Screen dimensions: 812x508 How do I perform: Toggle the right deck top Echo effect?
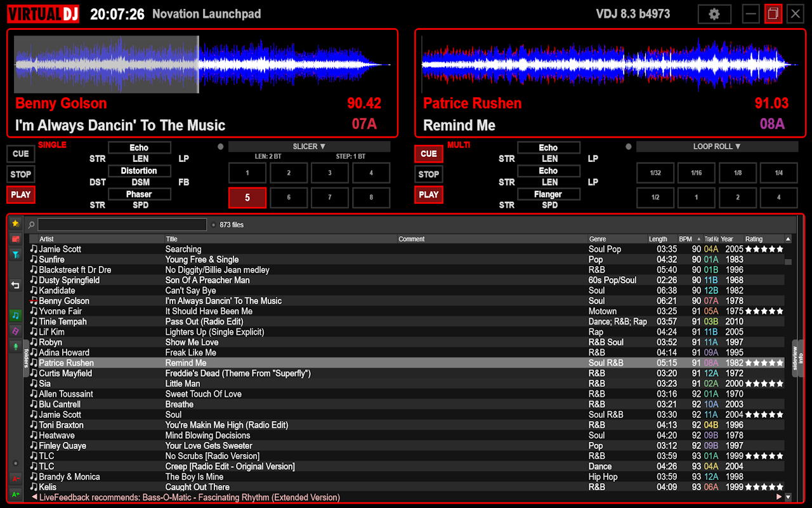tap(549, 147)
